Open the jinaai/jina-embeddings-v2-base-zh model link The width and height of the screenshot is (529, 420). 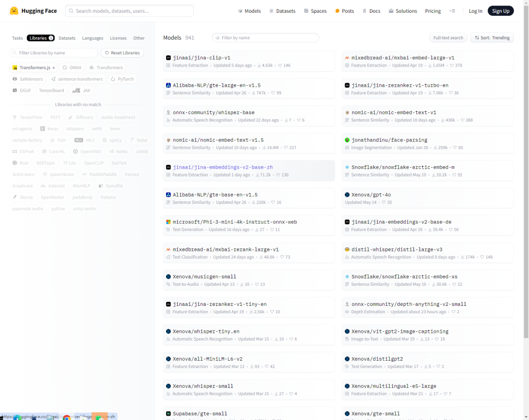223,167
